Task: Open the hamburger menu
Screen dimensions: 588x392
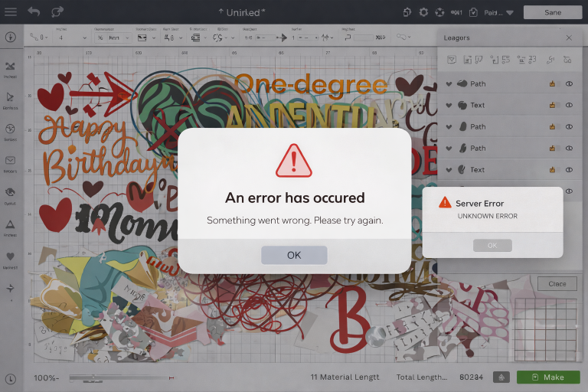Action: click(x=10, y=12)
